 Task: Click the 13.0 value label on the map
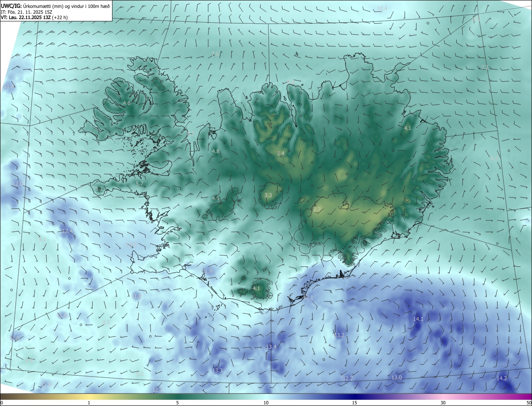[397, 377]
